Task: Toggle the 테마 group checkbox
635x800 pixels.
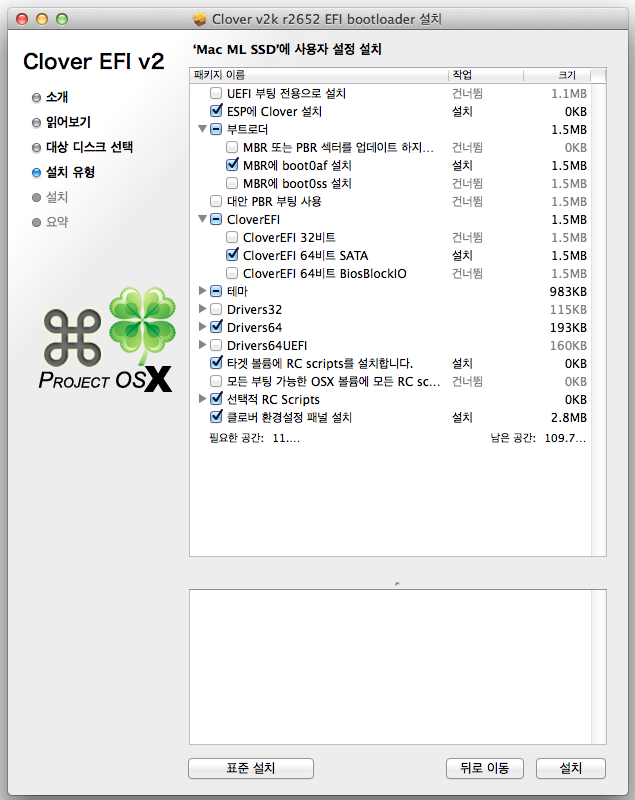Action: pos(216,291)
